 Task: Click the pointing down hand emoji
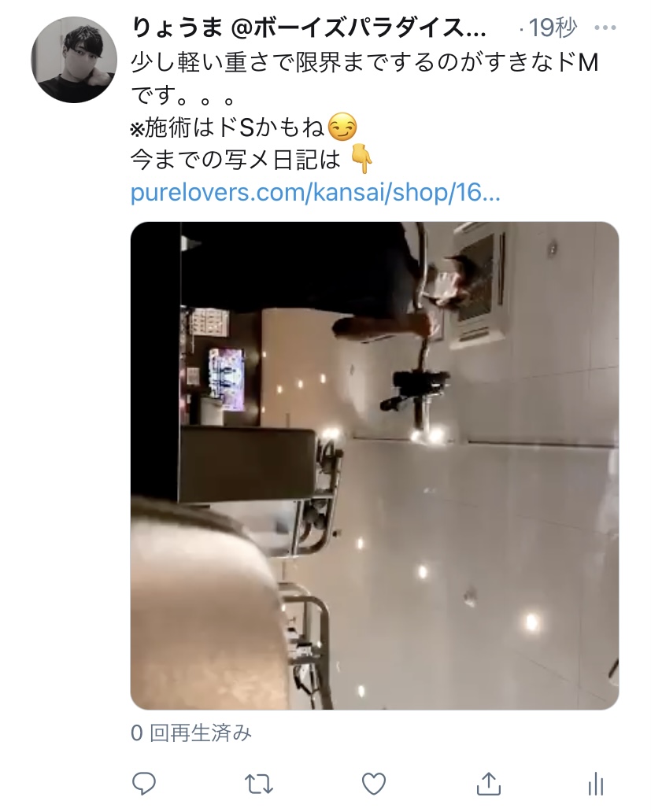point(362,159)
